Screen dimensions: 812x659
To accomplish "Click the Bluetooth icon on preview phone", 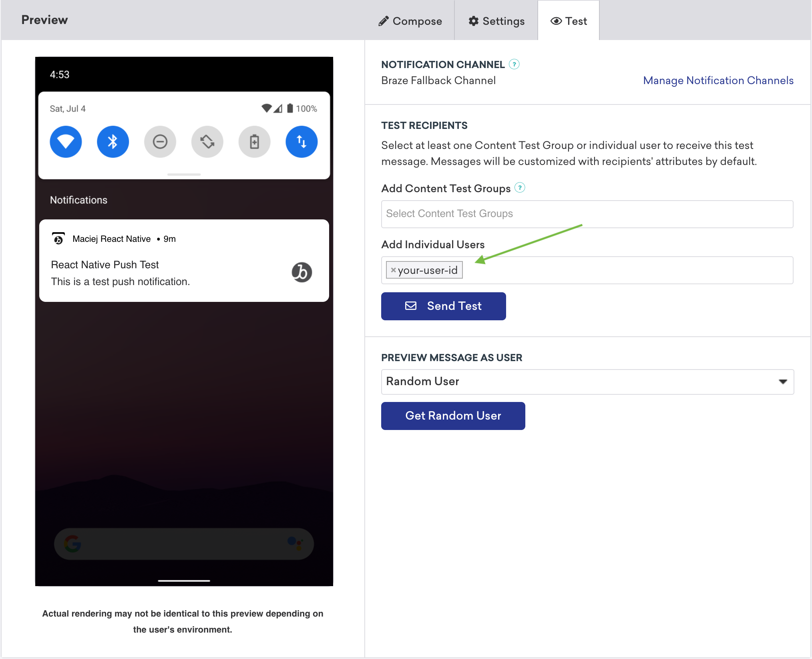I will point(112,141).
